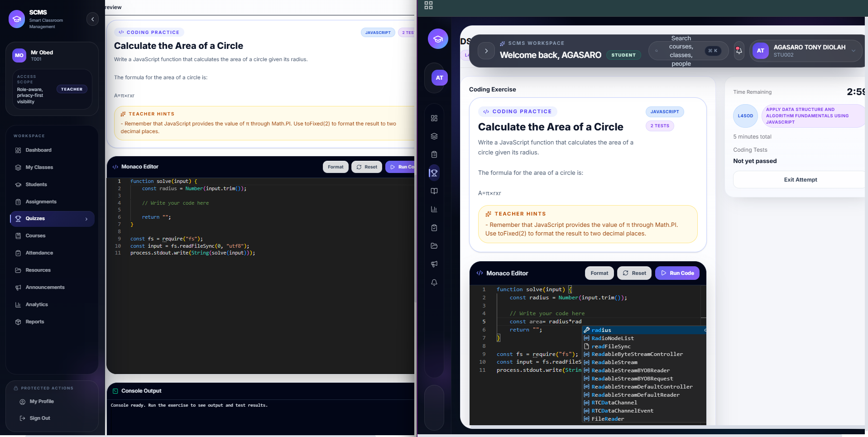Select 'radius' autocomplete suggestion
The height and width of the screenshot is (437, 868).
[x=644, y=330]
